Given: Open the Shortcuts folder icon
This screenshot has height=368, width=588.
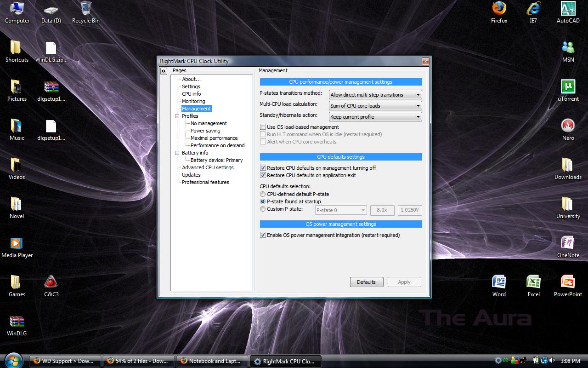Looking at the screenshot, I should pos(17,52).
